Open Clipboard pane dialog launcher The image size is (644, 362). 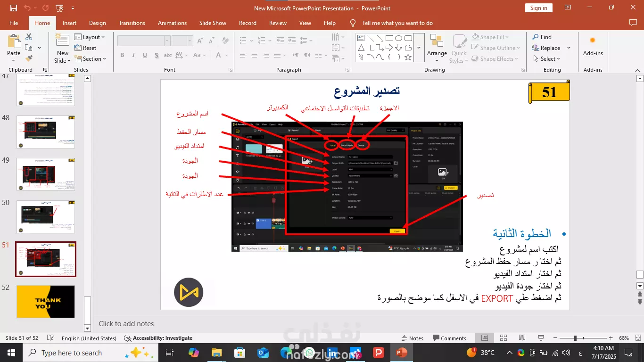pyautogui.click(x=45, y=70)
